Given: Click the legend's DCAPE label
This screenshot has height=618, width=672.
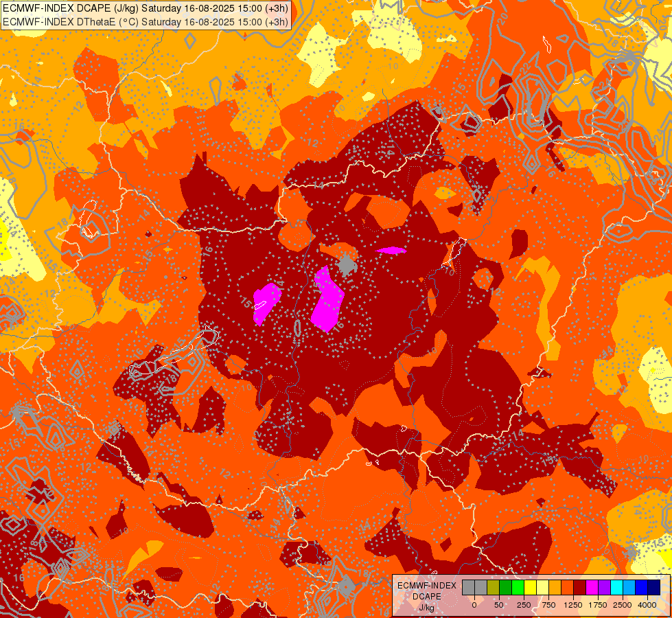Looking at the screenshot, I should click(427, 597).
